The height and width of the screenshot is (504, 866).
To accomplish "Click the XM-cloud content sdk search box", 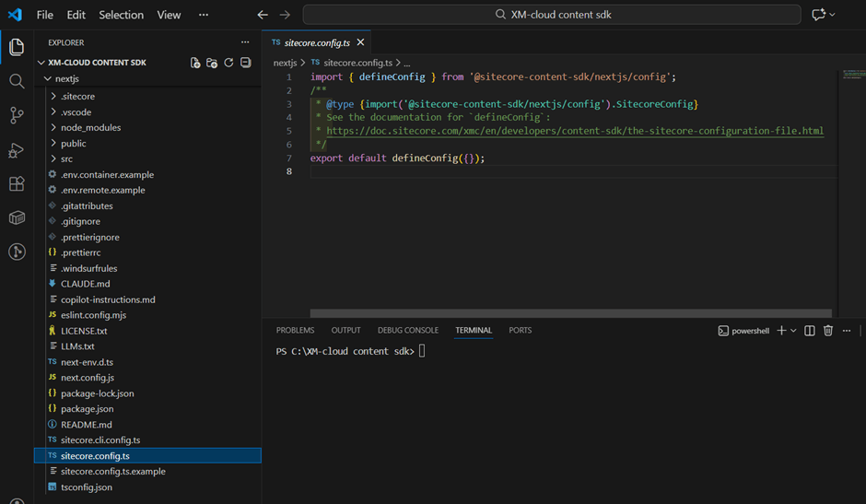I will [551, 15].
